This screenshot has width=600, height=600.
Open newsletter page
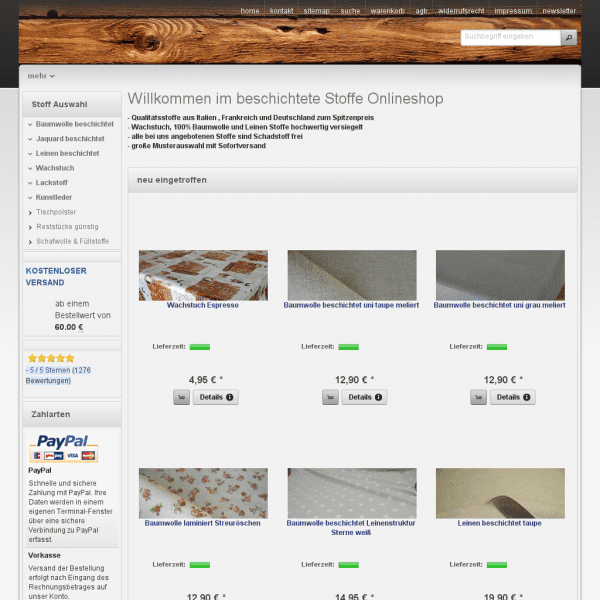pos(559,11)
